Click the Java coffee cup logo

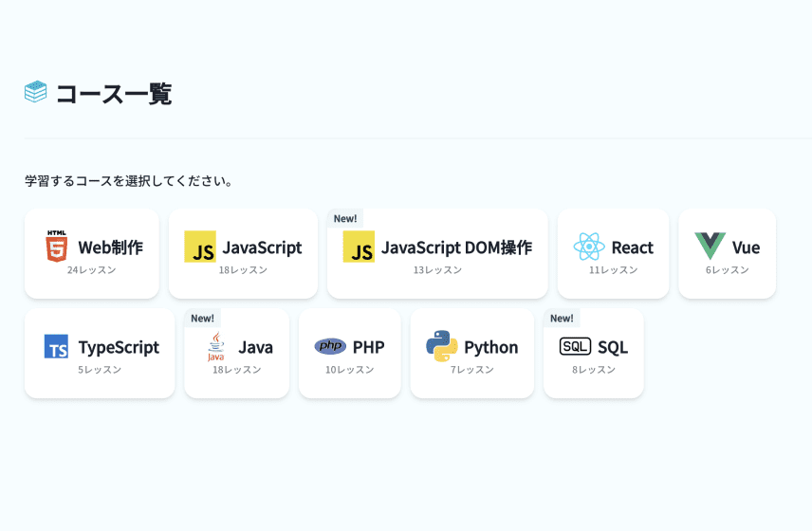pos(216,346)
